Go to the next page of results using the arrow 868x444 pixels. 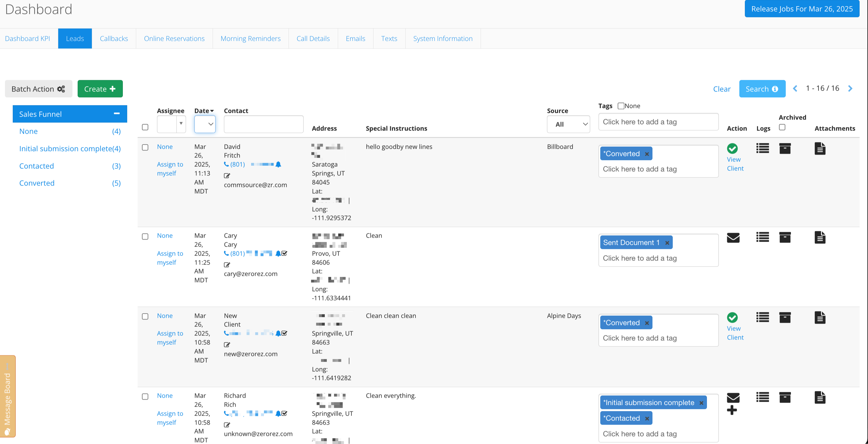point(850,89)
